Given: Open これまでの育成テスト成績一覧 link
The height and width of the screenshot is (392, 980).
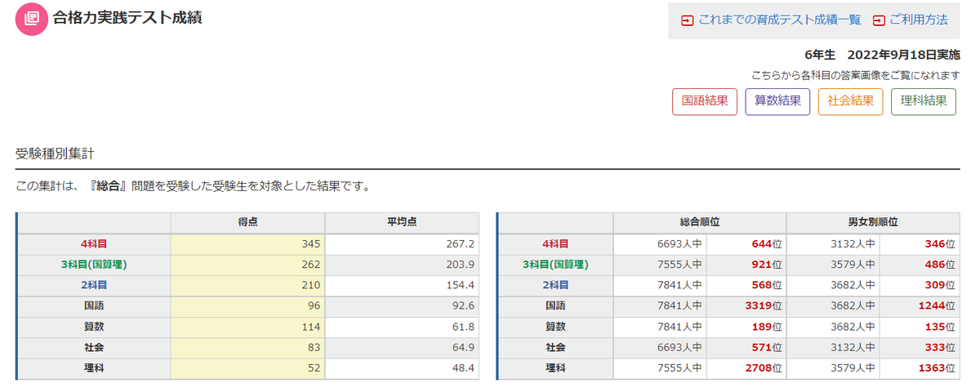Looking at the screenshot, I should [780, 20].
